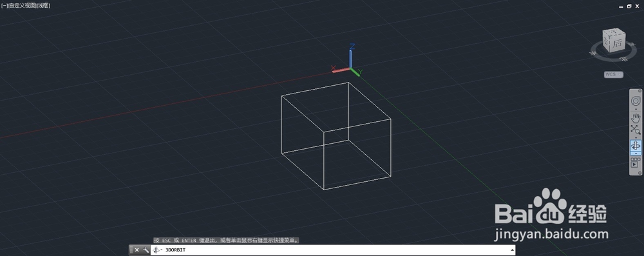Screen dimensions: 644x256
Task: Close the command line window
Action: (137, 250)
